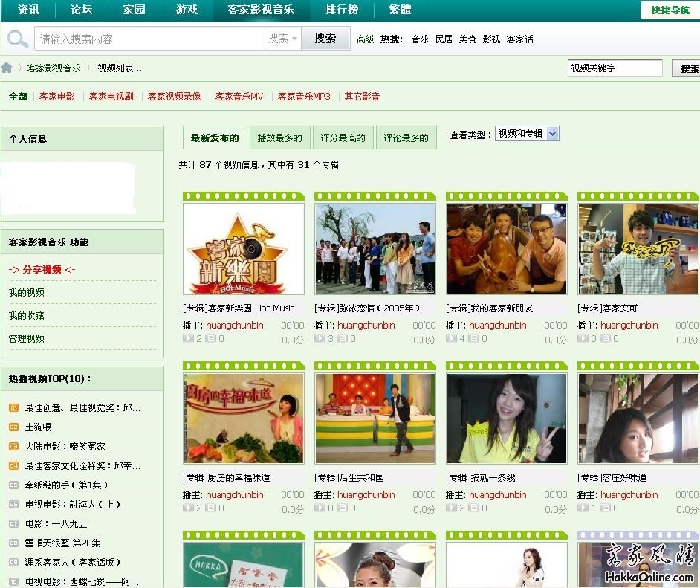Open 排行榜 in the top navigation
Viewport: 700px width, 588px height.
click(341, 10)
